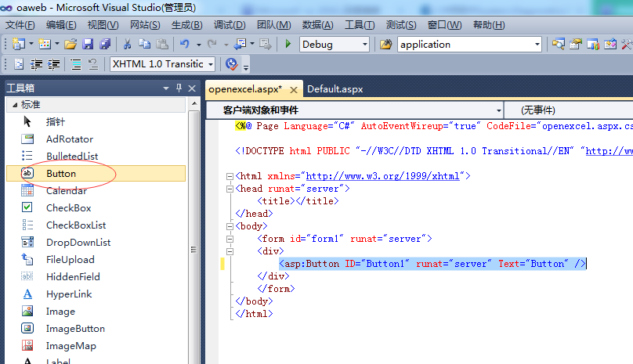Screen dimensions: 633x364
Task: Open the 'application' find combo box
Action: click(x=537, y=44)
